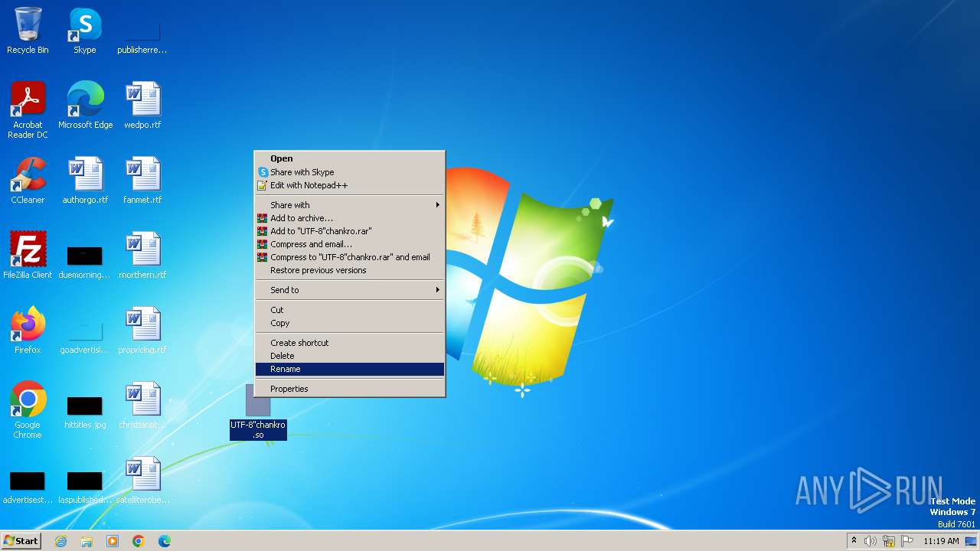Select the publisherre desktop file
Image resolution: width=980 pixels, height=551 pixels.
click(142, 31)
